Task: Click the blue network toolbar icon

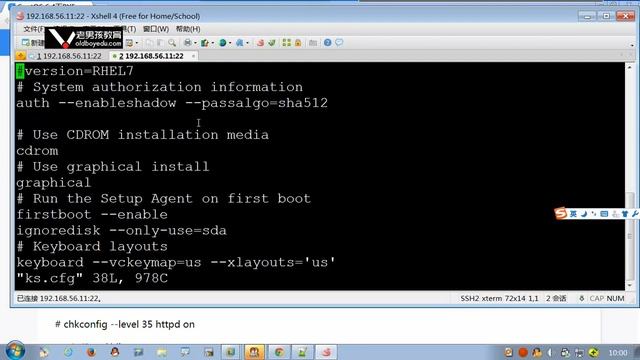Action: coord(240,42)
